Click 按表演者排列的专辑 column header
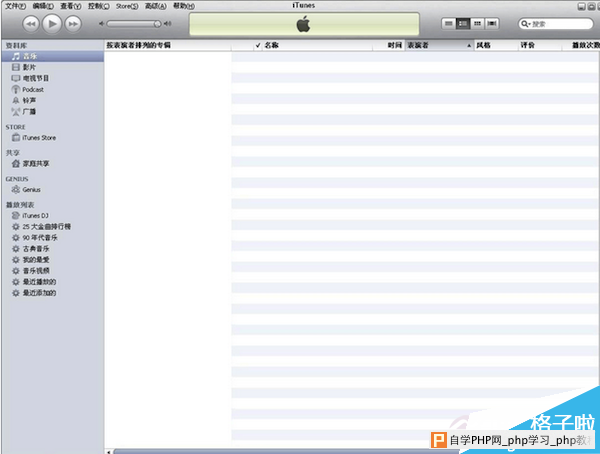This screenshot has width=600, height=454. click(168, 45)
